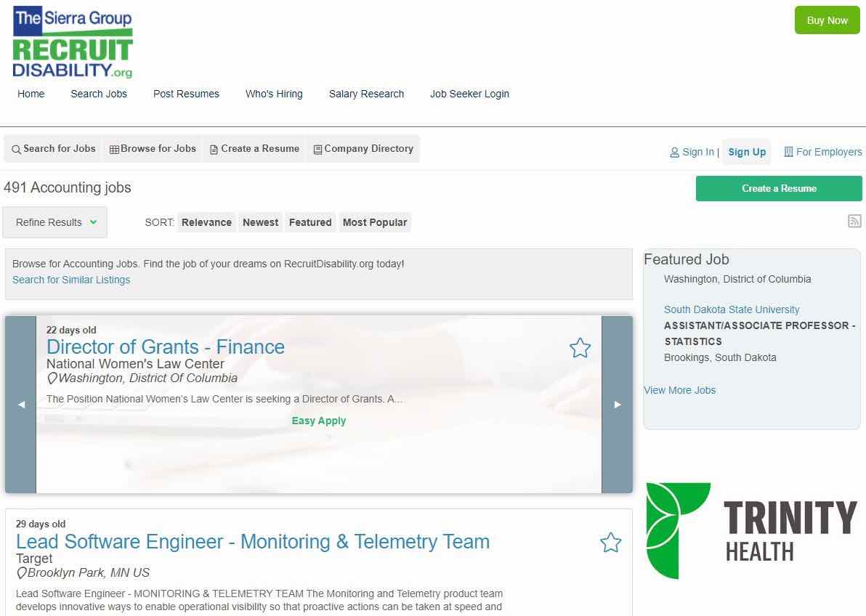Go to previous featured job slide
Viewport: 866px width, 616px height.
[x=21, y=405]
